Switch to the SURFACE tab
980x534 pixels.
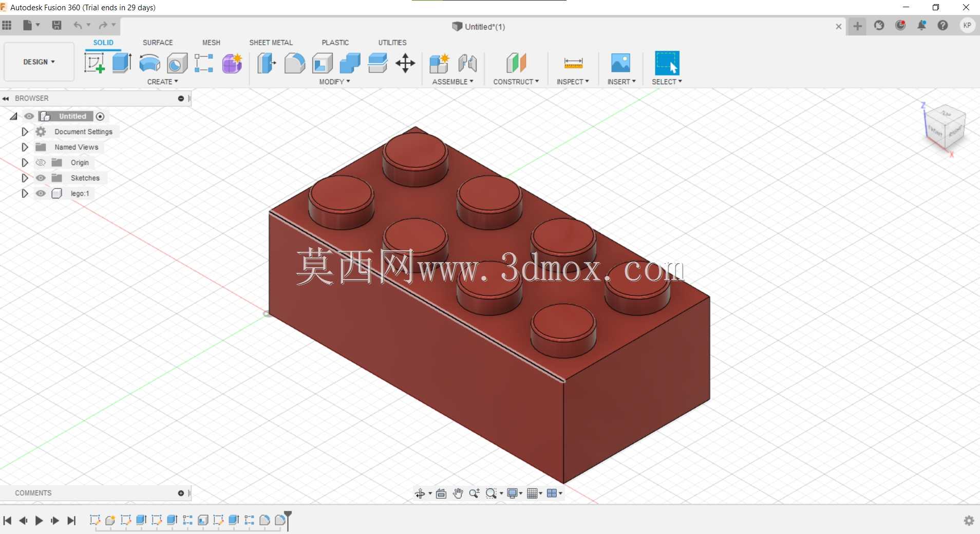coord(158,43)
